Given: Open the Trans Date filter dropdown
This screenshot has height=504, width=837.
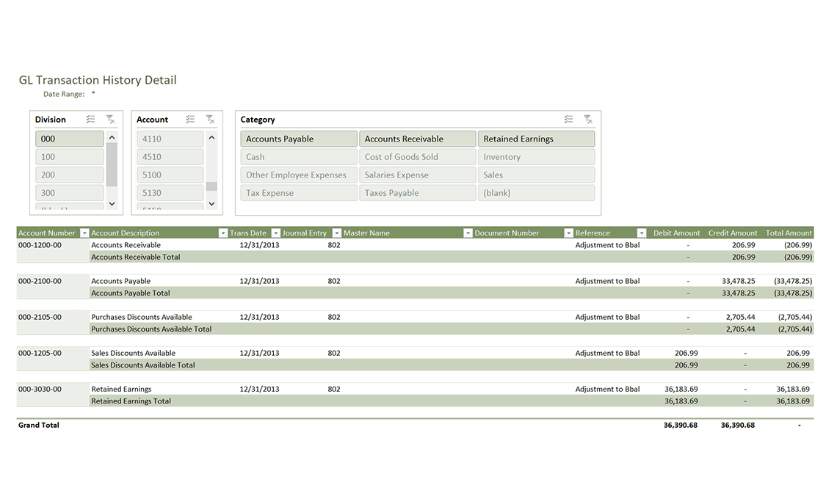Looking at the screenshot, I should (275, 233).
